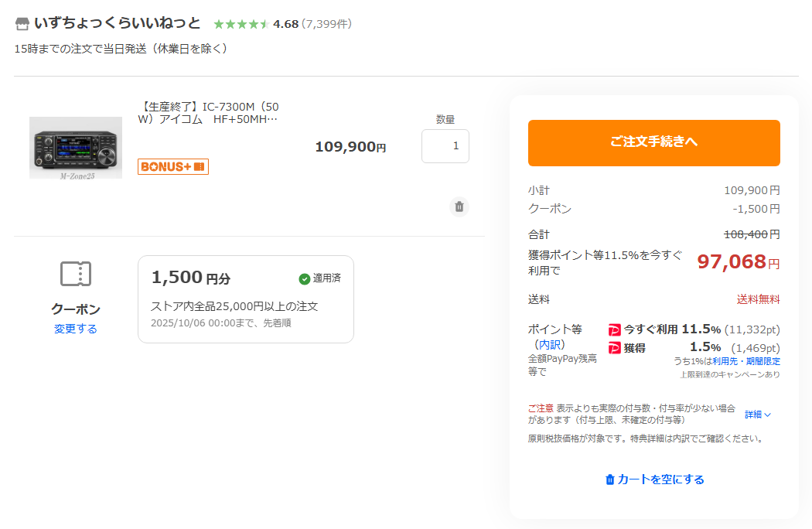
Task: Click the store icon beside the shop name
Action: tap(22, 24)
